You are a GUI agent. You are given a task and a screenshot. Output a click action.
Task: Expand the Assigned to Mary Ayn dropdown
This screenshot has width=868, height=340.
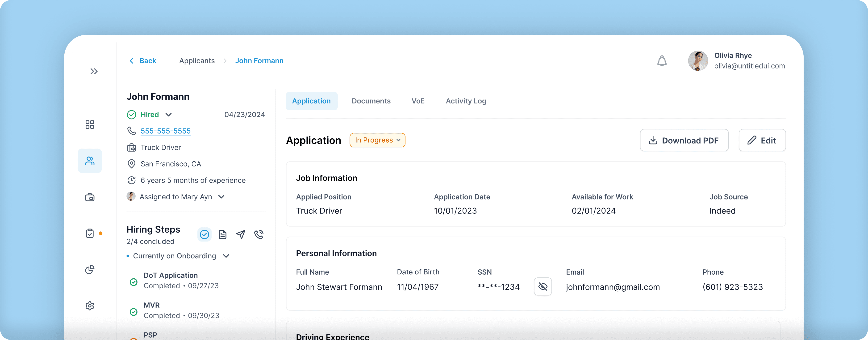click(221, 197)
